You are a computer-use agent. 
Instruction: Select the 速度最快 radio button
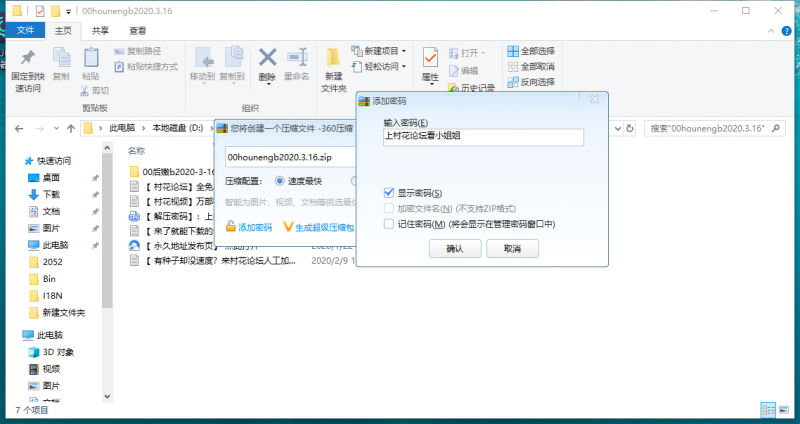(280, 181)
